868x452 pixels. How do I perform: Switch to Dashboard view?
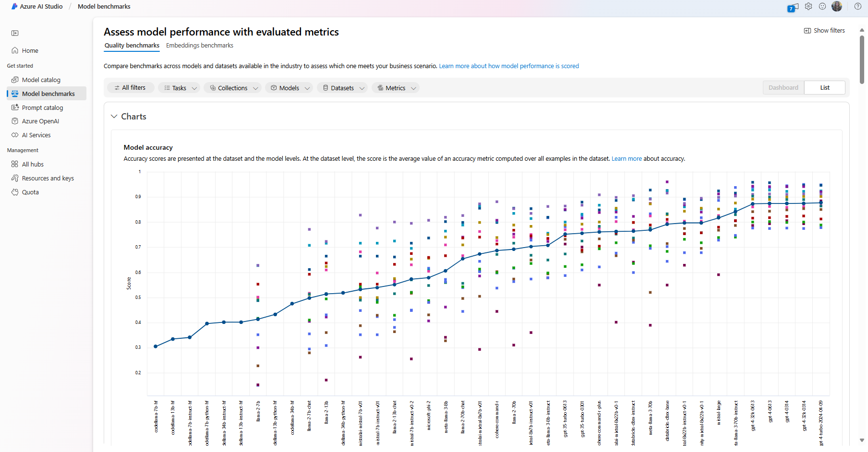point(783,87)
